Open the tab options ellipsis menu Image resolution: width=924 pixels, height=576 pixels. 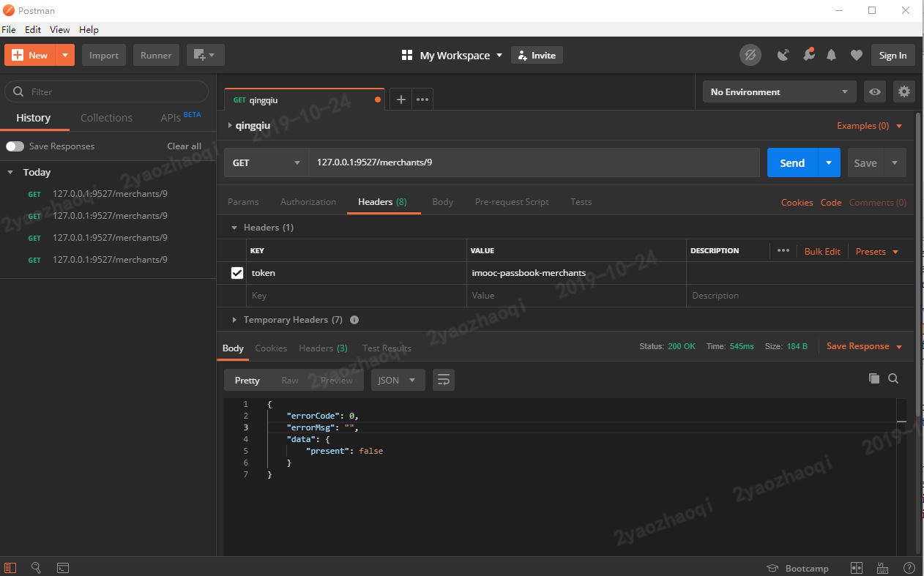422,100
